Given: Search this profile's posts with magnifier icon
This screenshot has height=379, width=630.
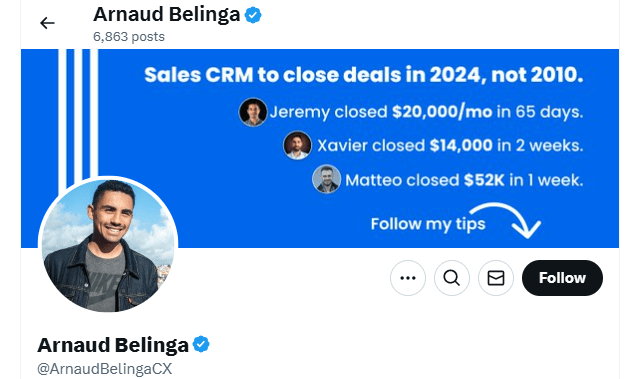Looking at the screenshot, I should coord(452,278).
